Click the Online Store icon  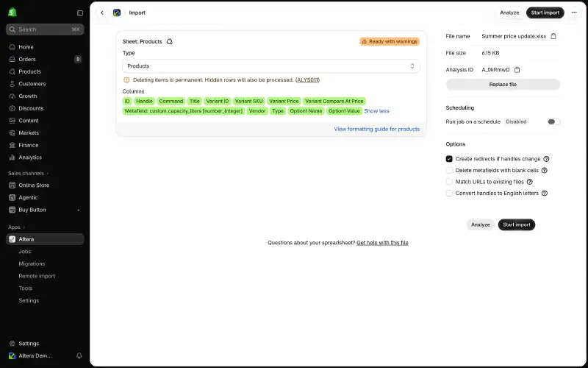point(12,185)
